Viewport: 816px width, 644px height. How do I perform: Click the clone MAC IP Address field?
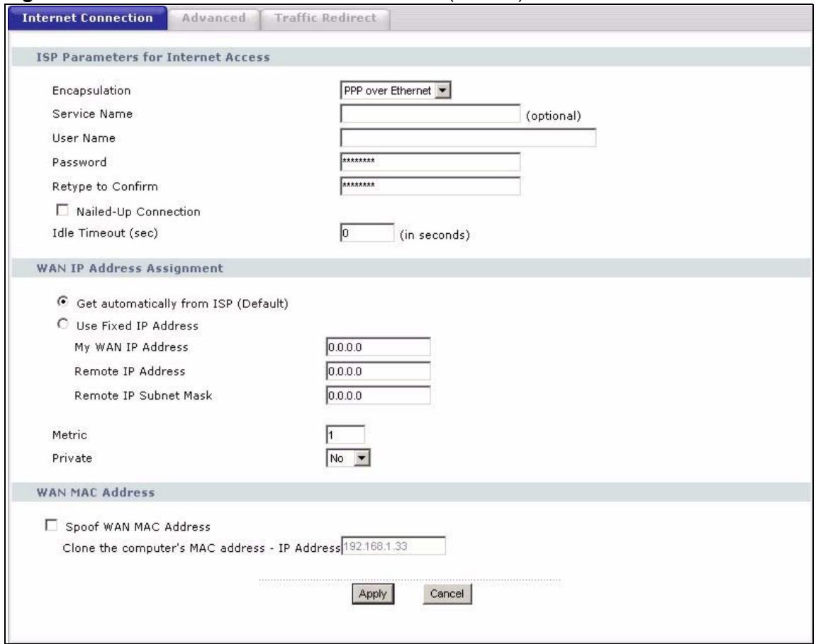[x=393, y=546]
